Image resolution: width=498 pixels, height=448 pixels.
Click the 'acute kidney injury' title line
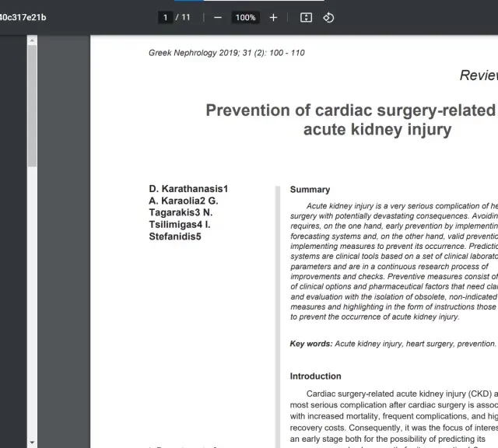click(377, 130)
